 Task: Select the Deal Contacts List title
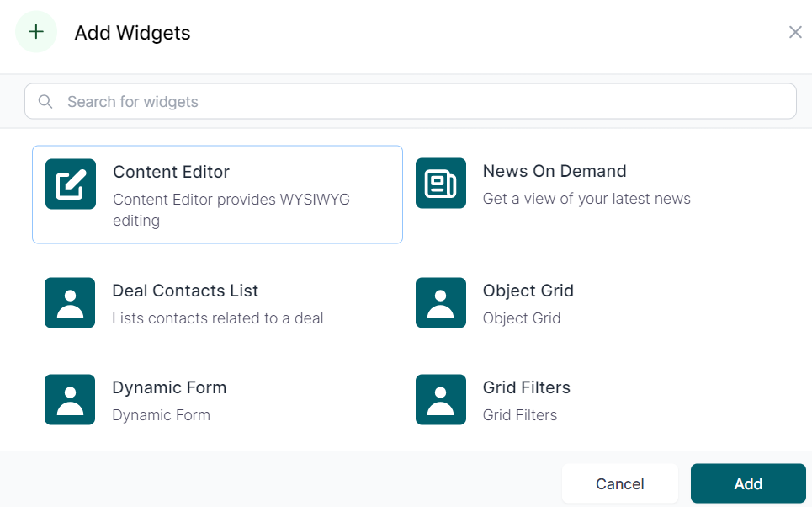pyautogui.click(x=185, y=291)
